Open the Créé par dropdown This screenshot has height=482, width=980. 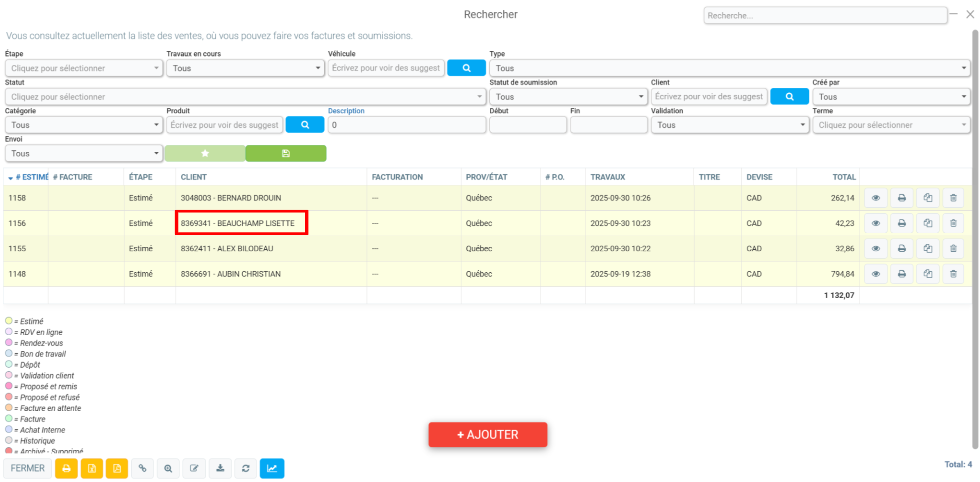click(891, 96)
